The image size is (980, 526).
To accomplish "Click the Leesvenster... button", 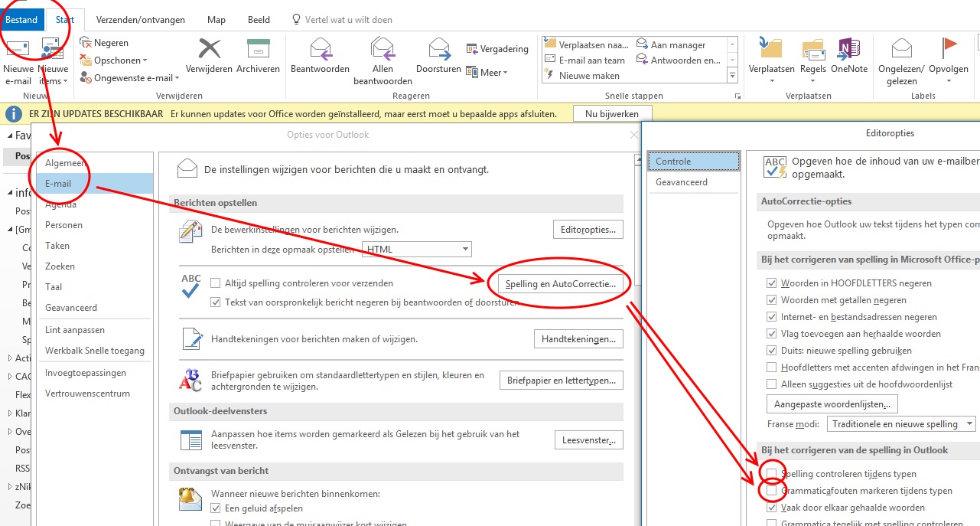I will (x=589, y=440).
